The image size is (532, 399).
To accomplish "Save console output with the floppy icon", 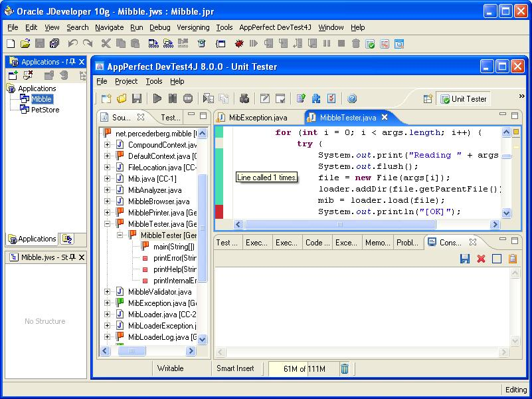I will (465, 259).
